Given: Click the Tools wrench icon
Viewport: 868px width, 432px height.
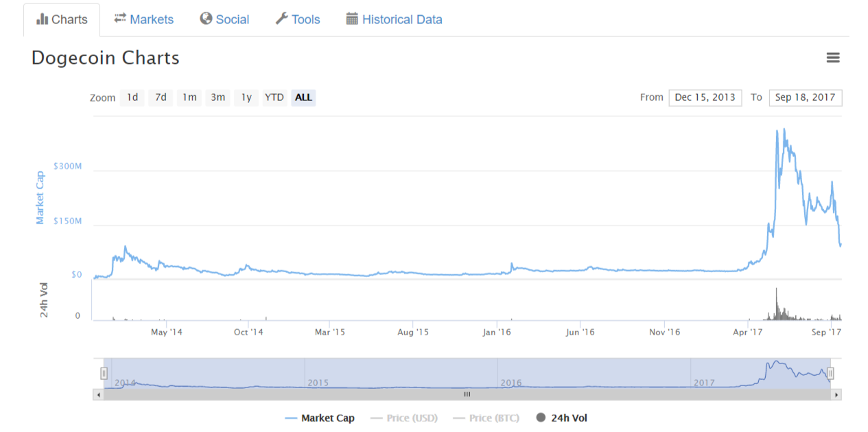Looking at the screenshot, I should pyautogui.click(x=281, y=19).
